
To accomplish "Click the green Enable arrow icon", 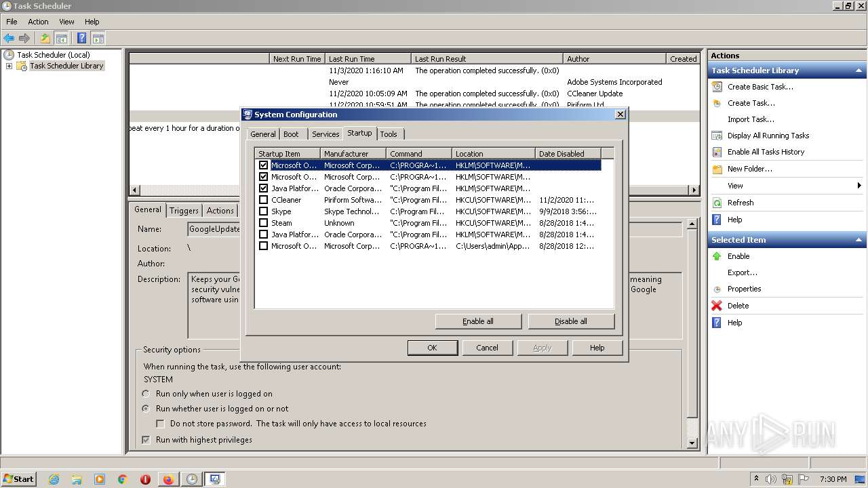I will (x=717, y=256).
